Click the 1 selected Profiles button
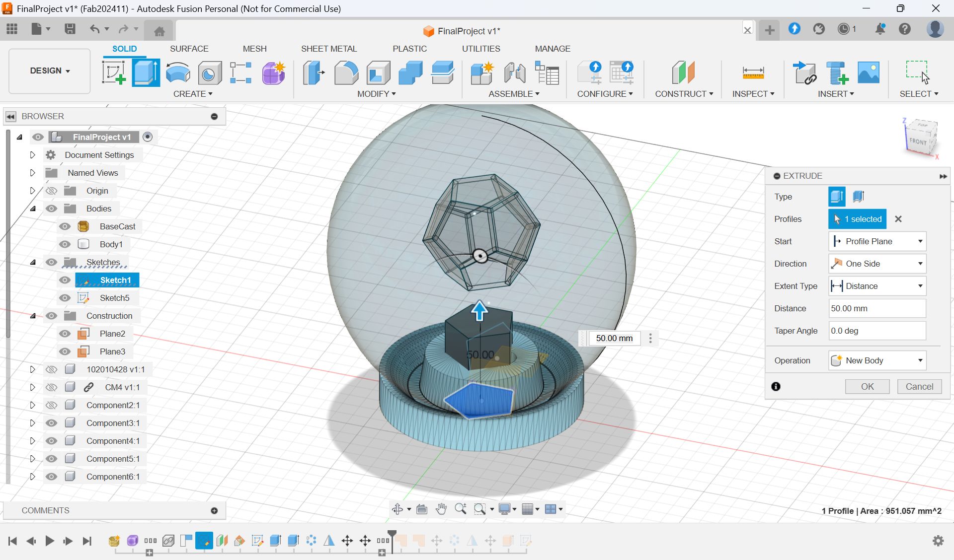Viewport: 954px width, 560px height. tap(857, 219)
